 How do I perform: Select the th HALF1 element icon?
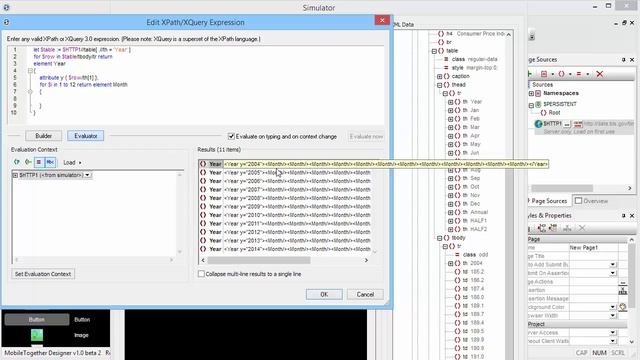[x=458, y=221]
